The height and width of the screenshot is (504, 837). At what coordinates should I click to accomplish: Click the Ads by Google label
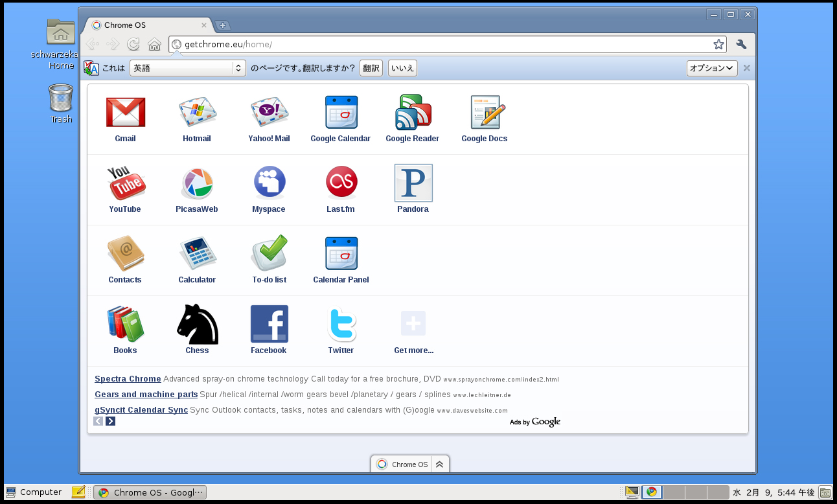pyautogui.click(x=535, y=422)
